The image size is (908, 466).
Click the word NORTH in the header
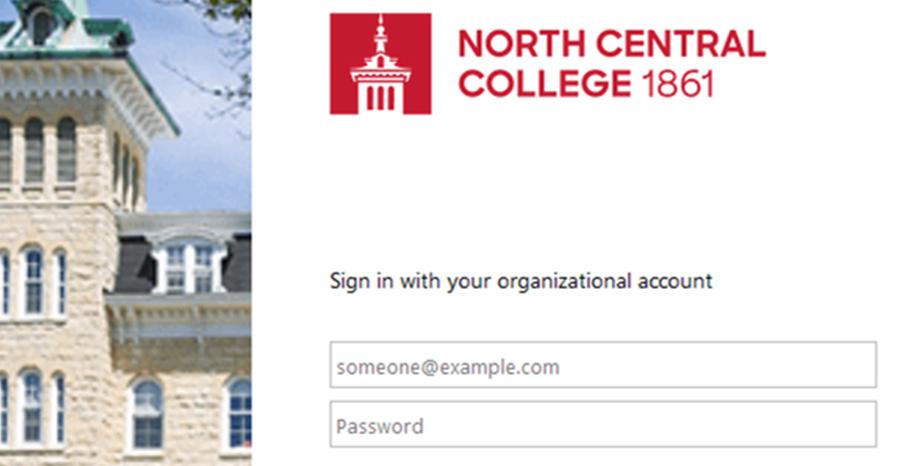(523, 44)
